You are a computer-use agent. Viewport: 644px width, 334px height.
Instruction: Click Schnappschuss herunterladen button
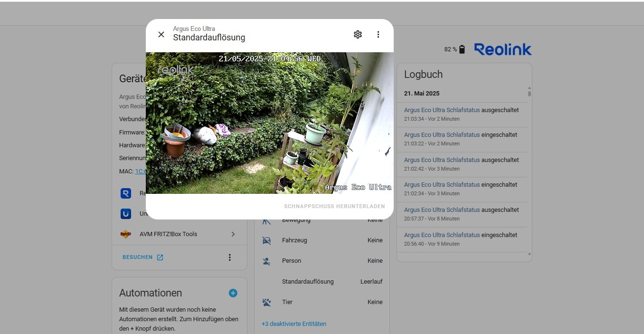click(334, 206)
